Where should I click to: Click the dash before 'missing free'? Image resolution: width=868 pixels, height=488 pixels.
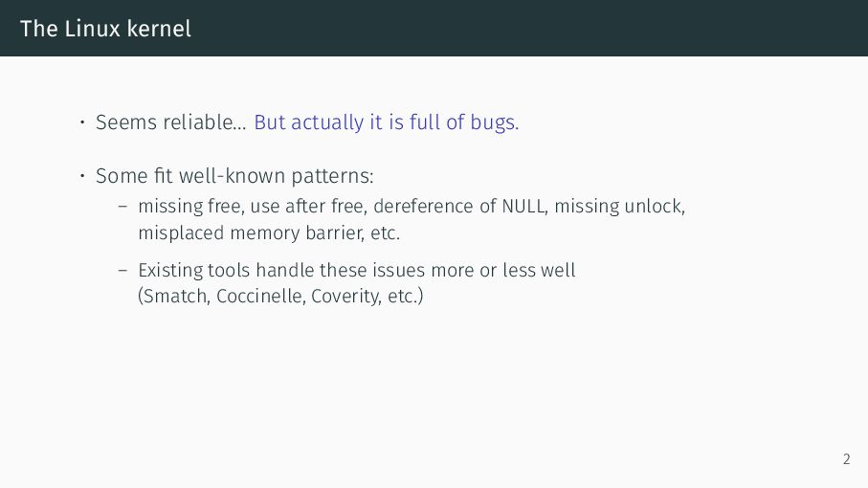point(122,207)
